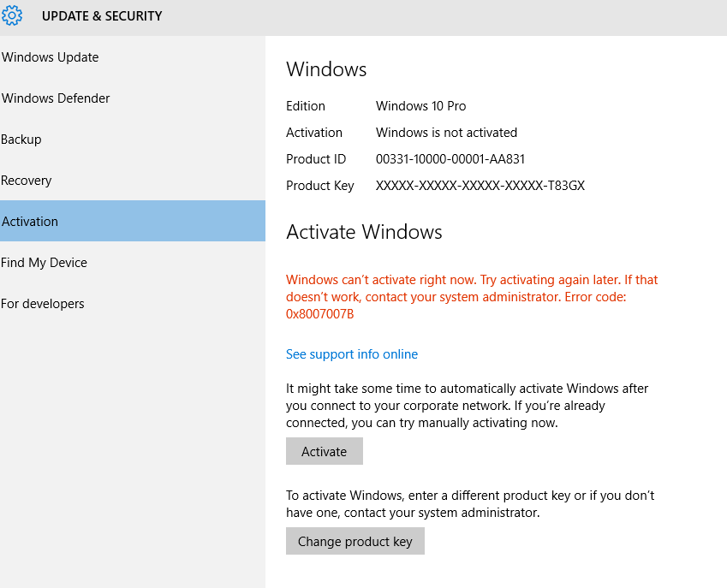Open Find My Device settings
The height and width of the screenshot is (588, 727).
[x=133, y=262]
